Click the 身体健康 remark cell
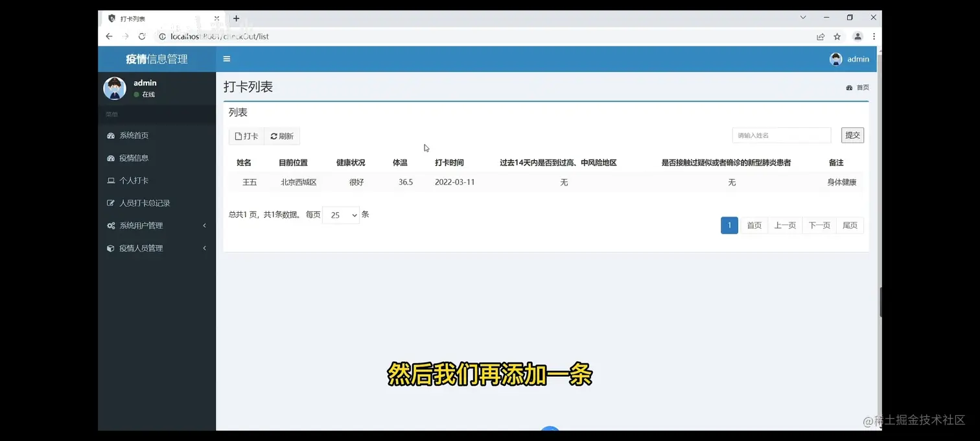The image size is (980, 441). pyautogui.click(x=842, y=182)
